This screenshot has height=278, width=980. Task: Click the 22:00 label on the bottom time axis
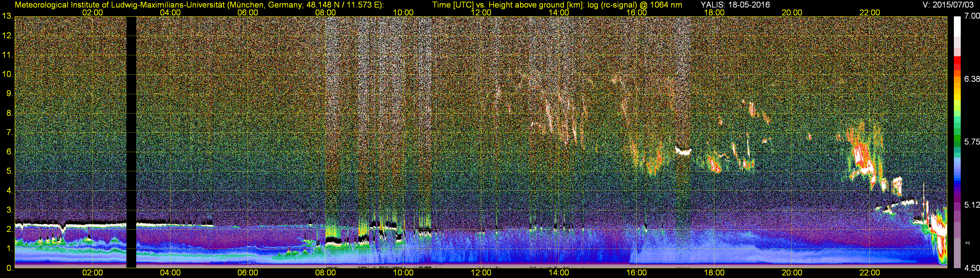(x=870, y=273)
